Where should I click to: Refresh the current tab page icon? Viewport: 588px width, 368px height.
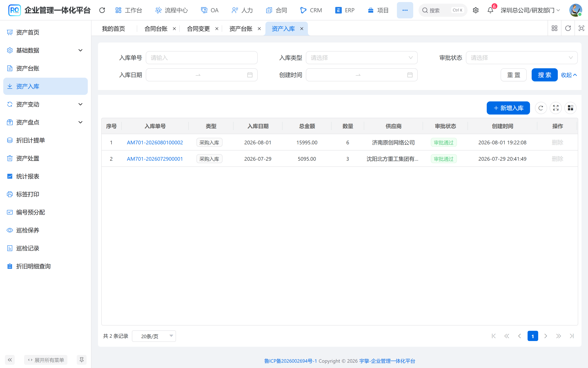tap(568, 28)
